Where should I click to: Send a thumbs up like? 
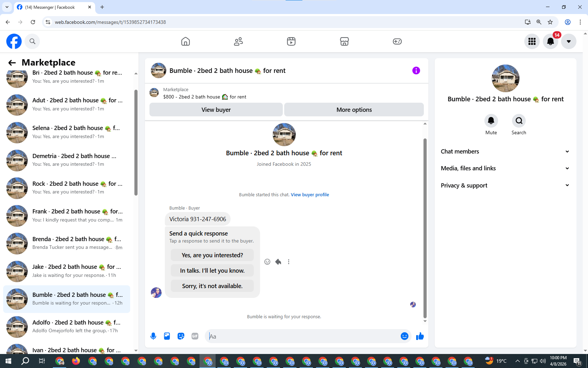click(x=420, y=336)
